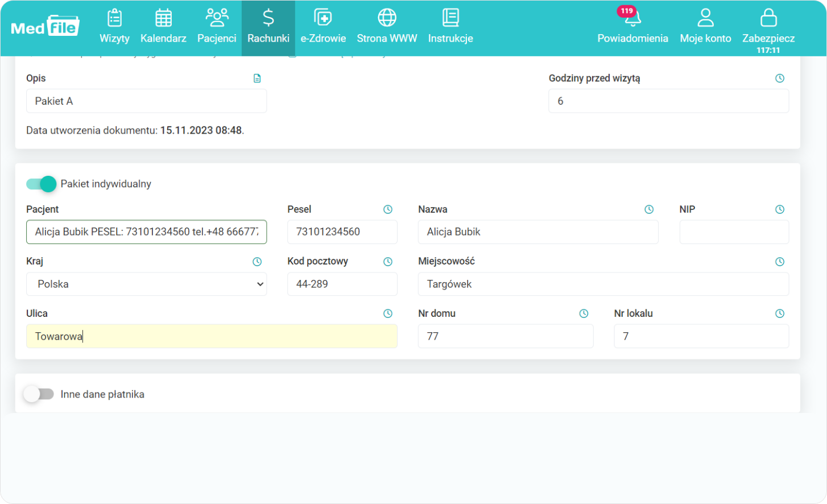Click history clock icon beside Nr domu
The width and height of the screenshot is (827, 504).
pos(584,313)
